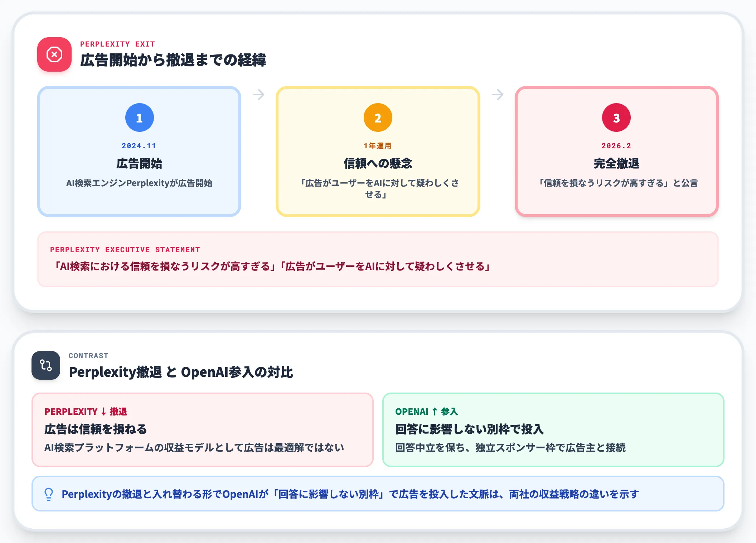
Task: Click the 信頼への懸念 card title
Action: [378, 163]
